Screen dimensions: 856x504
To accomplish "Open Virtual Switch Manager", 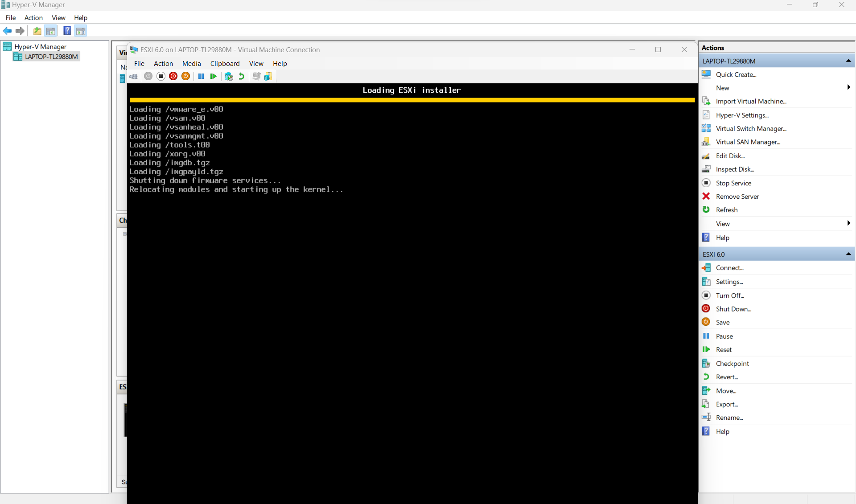I will [x=751, y=128].
